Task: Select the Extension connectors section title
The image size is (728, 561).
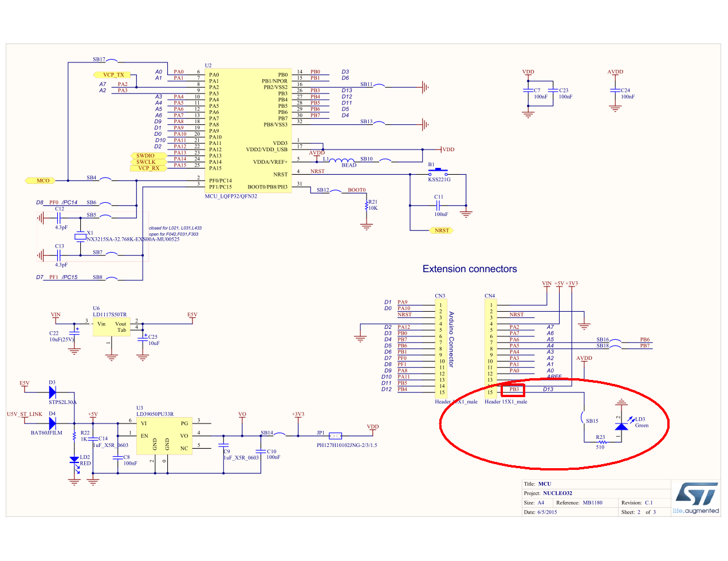Action: tap(470, 269)
